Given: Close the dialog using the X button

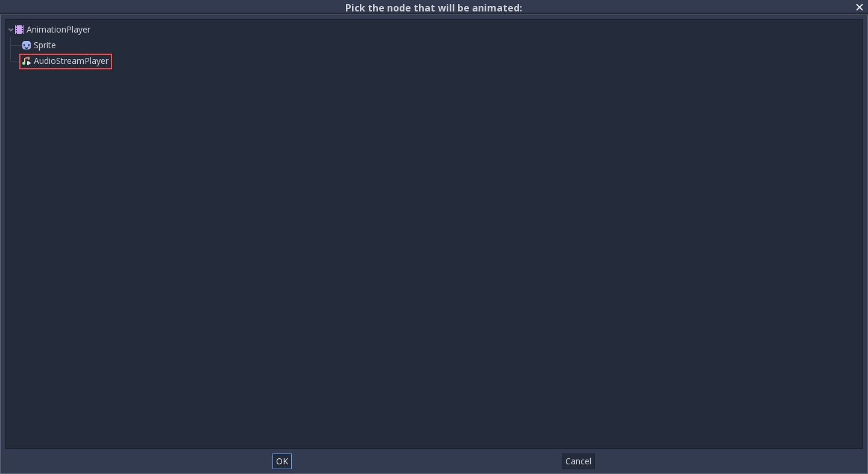Looking at the screenshot, I should coord(860,7).
